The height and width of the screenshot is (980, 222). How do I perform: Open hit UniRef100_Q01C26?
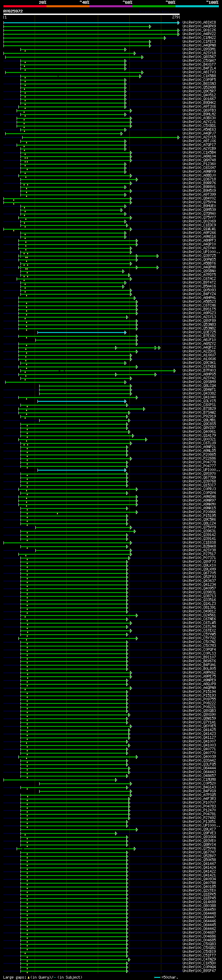pos(199,31)
